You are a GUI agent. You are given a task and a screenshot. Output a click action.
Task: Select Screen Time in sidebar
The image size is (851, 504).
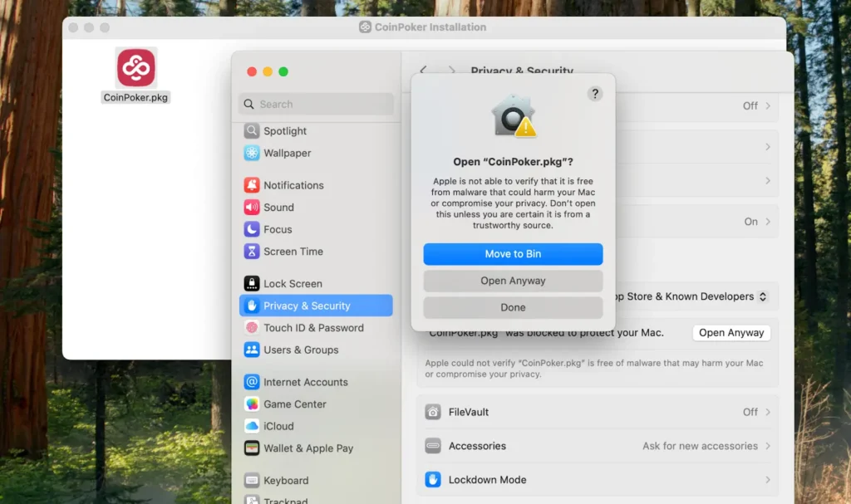pyautogui.click(x=293, y=252)
